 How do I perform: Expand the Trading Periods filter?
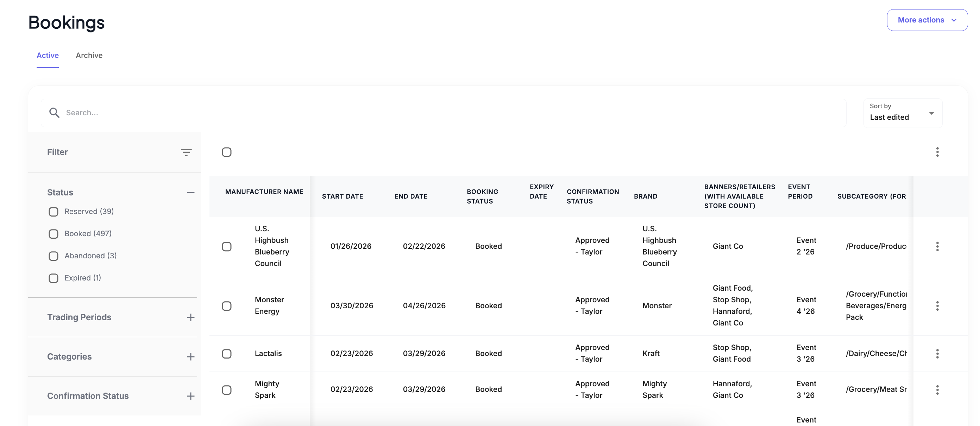[x=190, y=317]
